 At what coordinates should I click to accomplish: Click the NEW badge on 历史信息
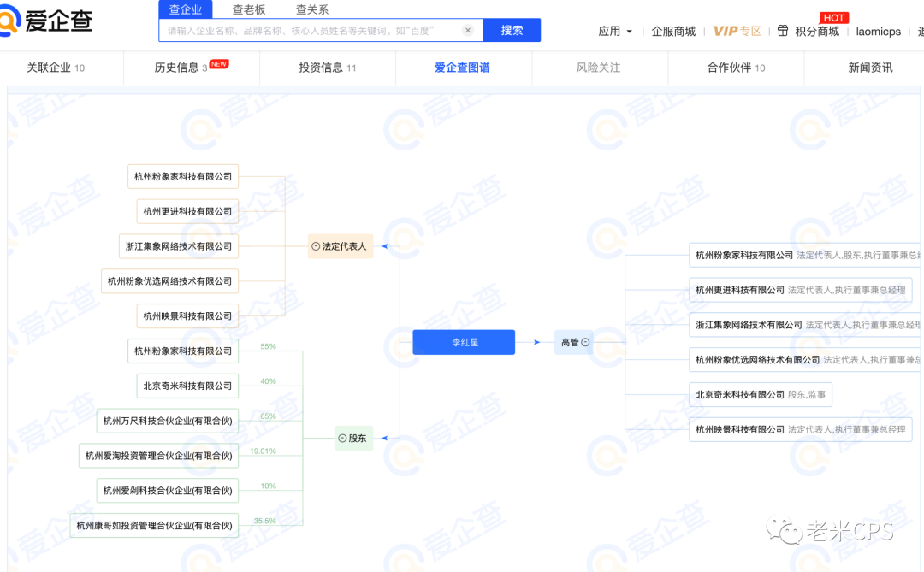click(x=219, y=63)
